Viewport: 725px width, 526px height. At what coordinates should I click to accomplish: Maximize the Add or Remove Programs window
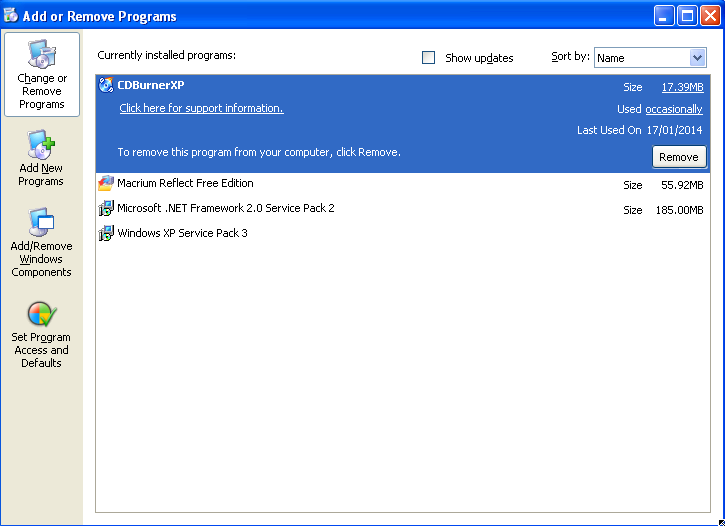[x=687, y=15]
